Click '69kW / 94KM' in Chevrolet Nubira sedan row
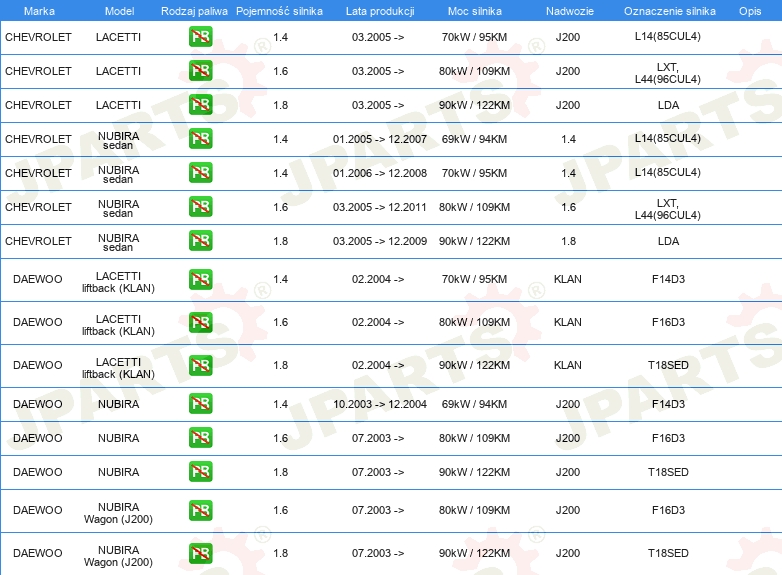The image size is (782, 575). pos(474,139)
